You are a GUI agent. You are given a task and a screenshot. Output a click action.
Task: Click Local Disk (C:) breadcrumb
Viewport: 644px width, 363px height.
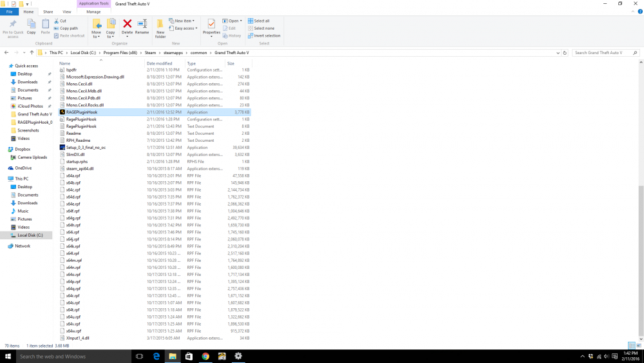pyautogui.click(x=83, y=53)
